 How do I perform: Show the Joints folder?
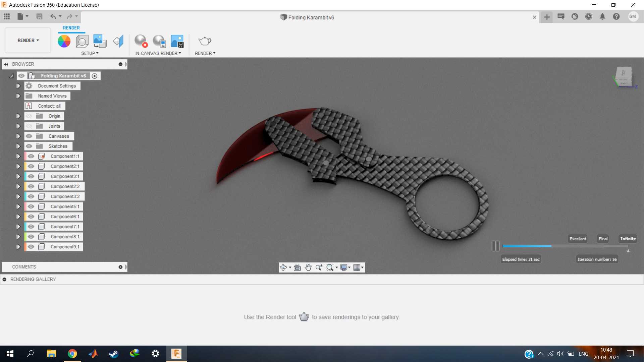(x=29, y=126)
